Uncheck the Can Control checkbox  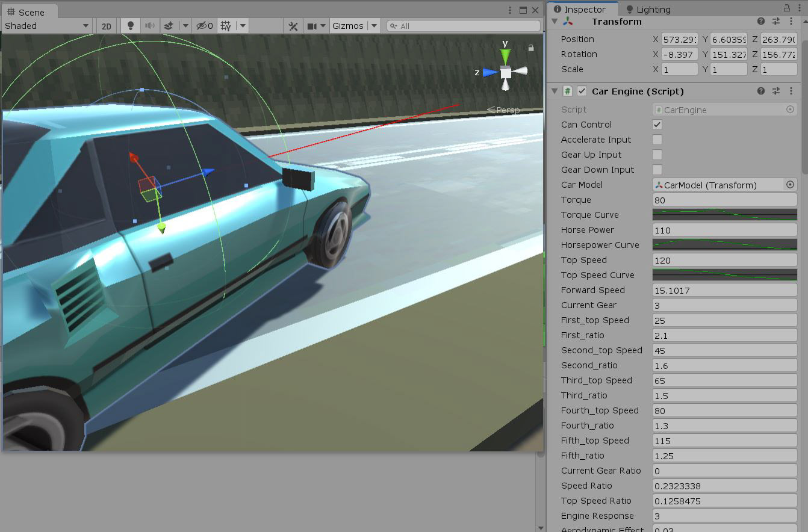(657, 125)
